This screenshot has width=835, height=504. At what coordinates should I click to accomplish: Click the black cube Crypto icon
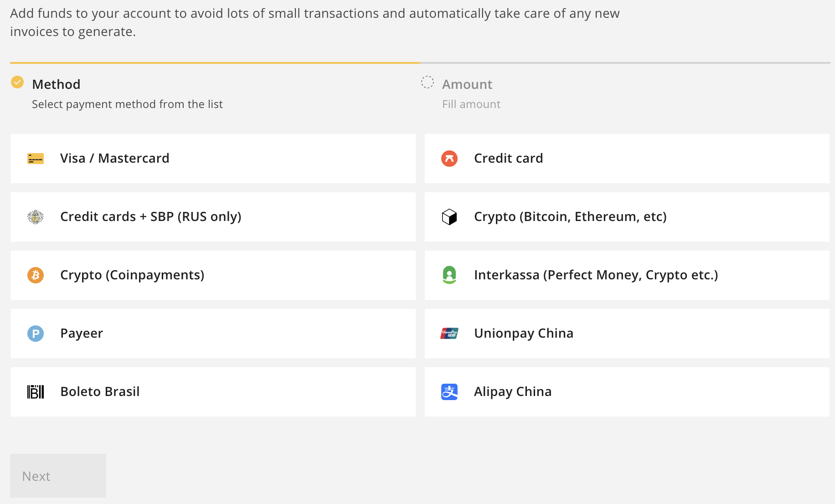(449, 217)
